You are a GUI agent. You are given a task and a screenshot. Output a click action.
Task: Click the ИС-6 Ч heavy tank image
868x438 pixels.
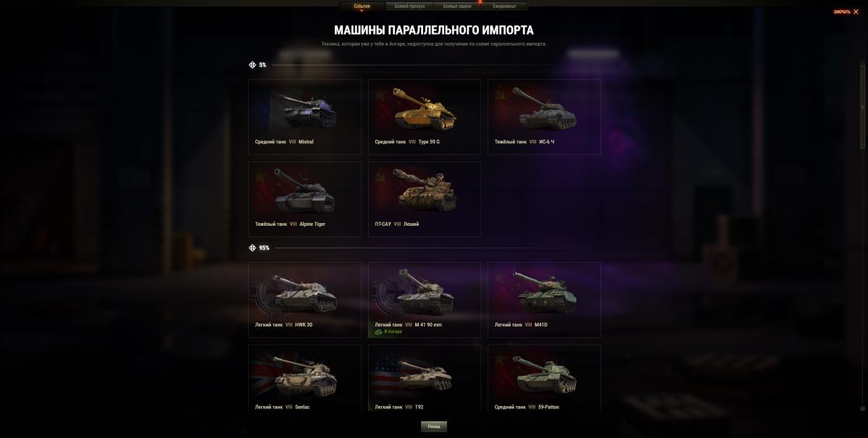tap(544, 109)
